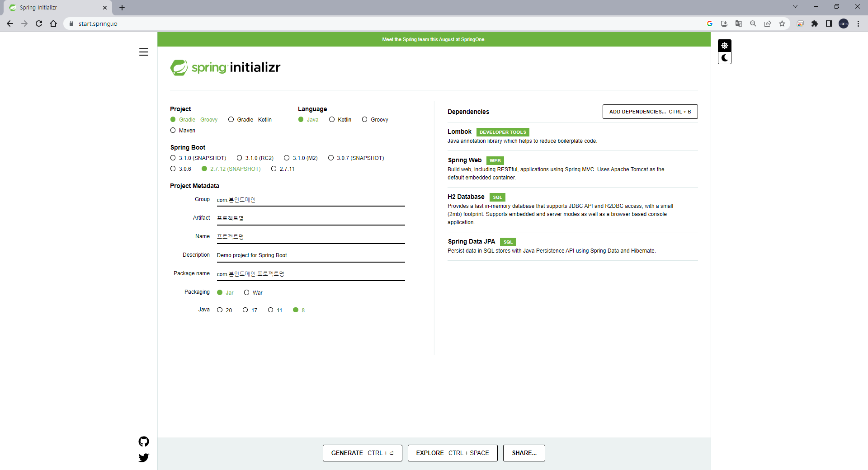Go to browser home page
This screenshot has height=470, width=868.
pyautogui.click(x=53, y=23)
